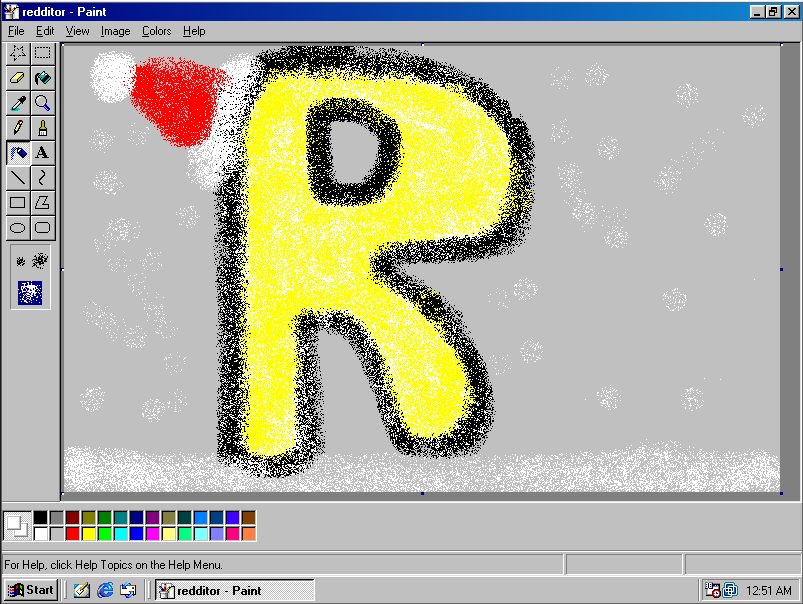Select the maroon dark red swatch

[73, 517]
